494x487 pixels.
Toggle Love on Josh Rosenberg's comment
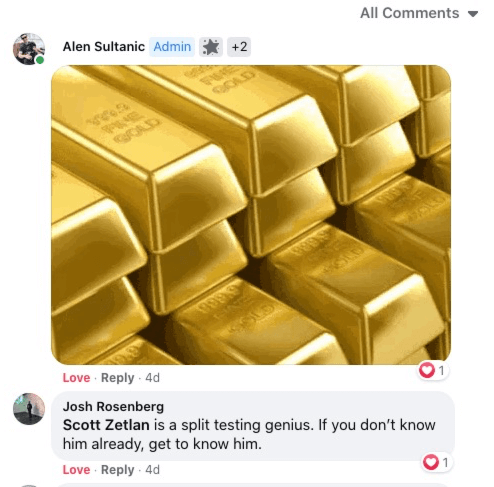[x=76, y=470]
